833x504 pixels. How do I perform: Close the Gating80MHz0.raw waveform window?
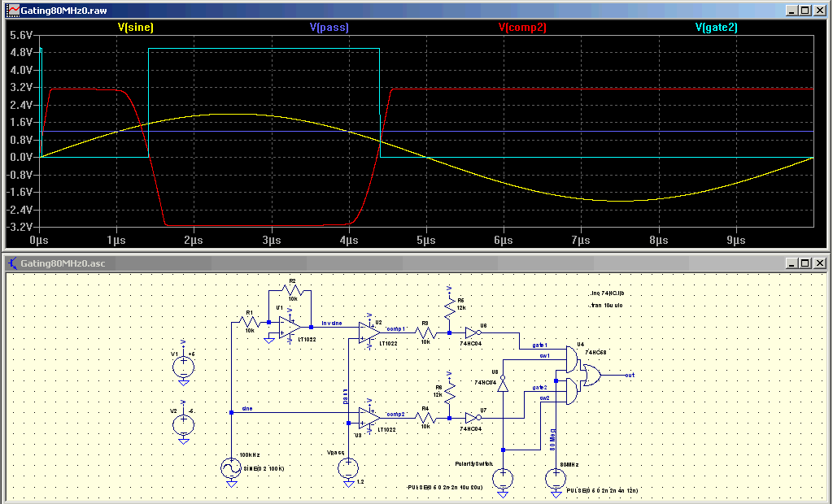coord(820,10)
